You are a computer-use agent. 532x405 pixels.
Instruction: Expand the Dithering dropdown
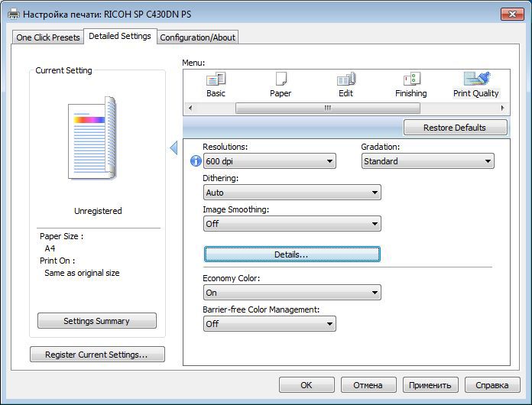[x=292, y=193]
